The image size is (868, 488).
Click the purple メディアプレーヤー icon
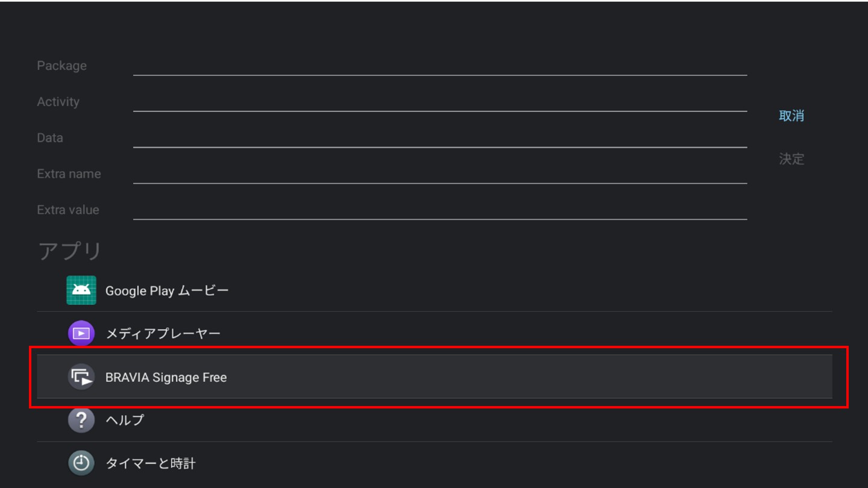pyautogui.click(x=81, y=333)
